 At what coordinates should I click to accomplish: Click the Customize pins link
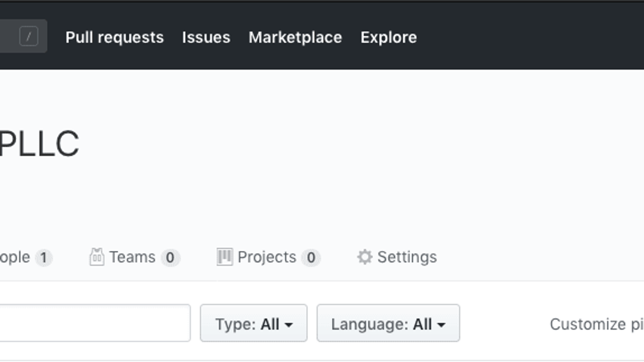pos(597,324)
